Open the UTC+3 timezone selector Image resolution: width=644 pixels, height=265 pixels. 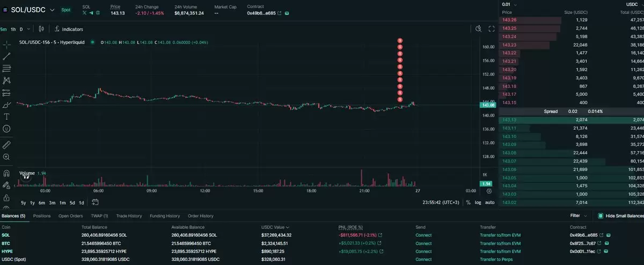click(440, 202)
